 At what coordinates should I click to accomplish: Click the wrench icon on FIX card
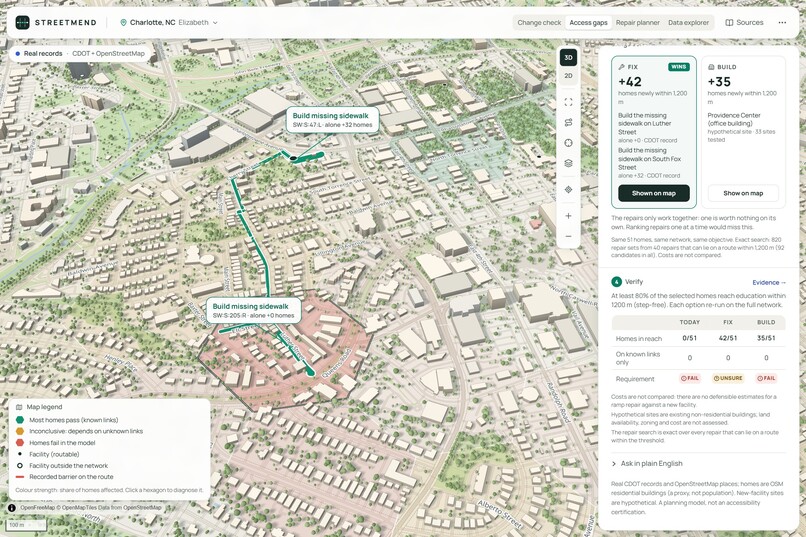point(621,67)
